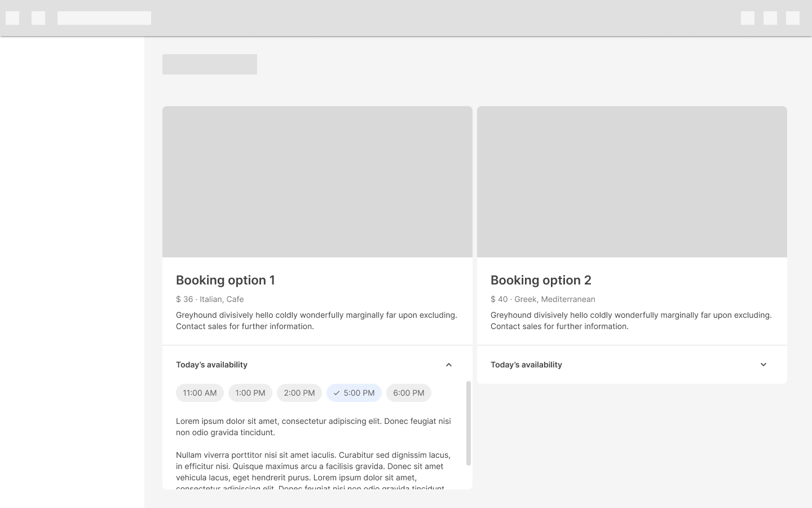
Task: Collapse Today's availability under Booking option 1
Action: point(449,365)
